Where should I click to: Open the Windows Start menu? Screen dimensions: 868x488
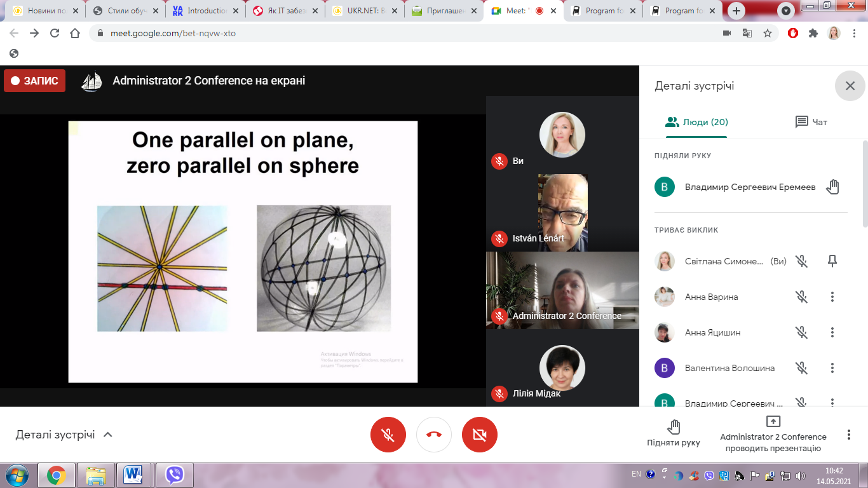(x=17, y=474)
